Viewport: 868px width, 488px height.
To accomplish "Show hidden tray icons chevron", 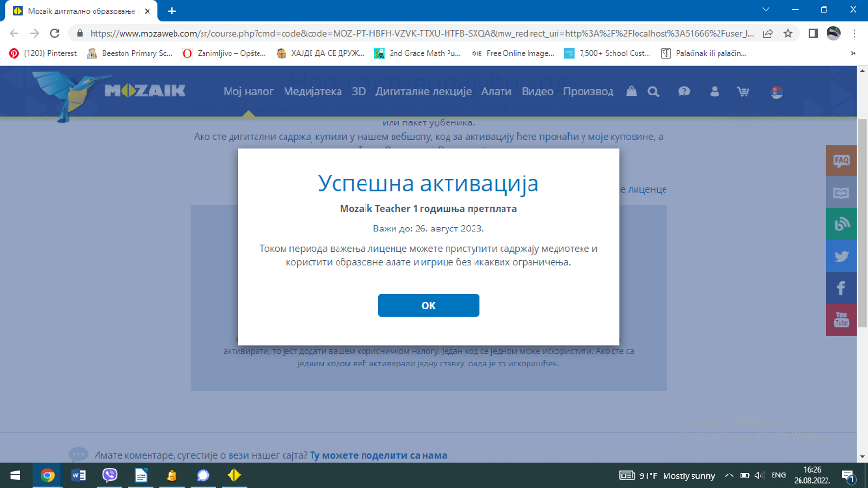I will [x=729, y=475].
